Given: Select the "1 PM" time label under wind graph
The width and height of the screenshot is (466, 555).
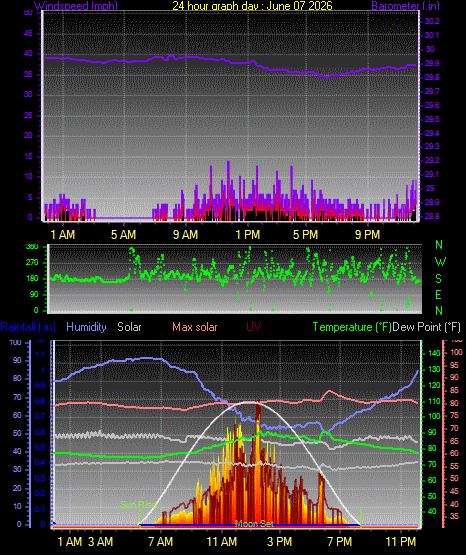Looking at the screenshot, I should click(248, 235).
